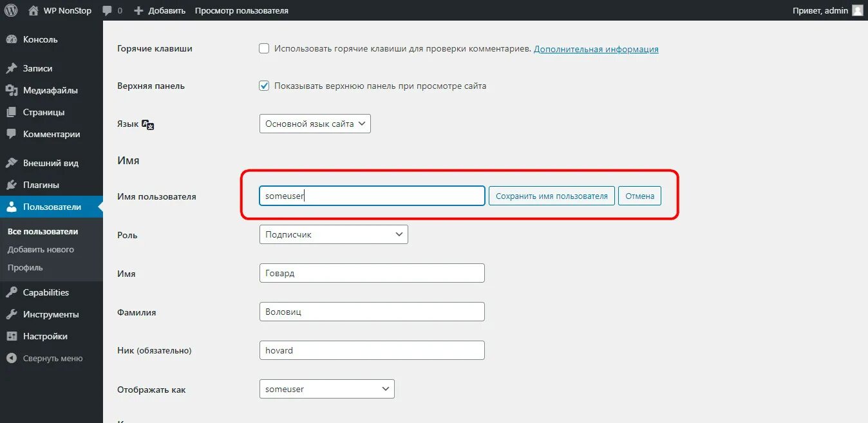Click the Инструменты wrench icon

click(x=11, y=314)
